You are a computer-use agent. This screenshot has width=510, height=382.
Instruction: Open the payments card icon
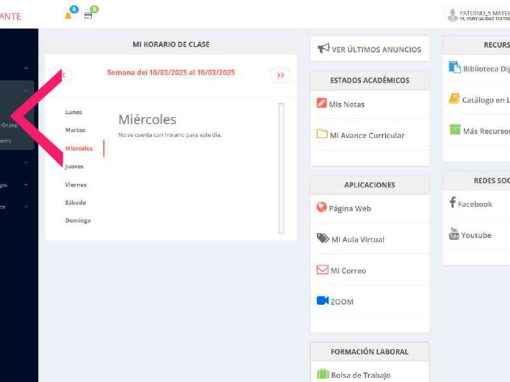click(88, 16)
